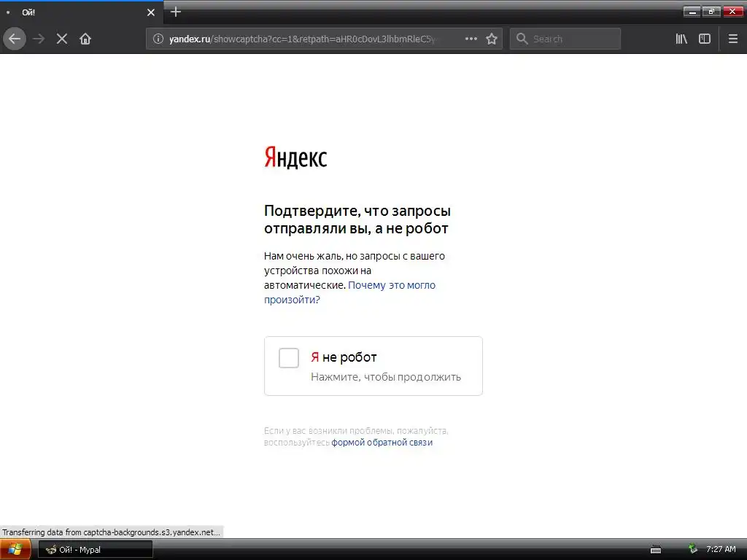This screenshot has width=747, height=560.
Task: Open a new tab with plus
Action: 176,12
